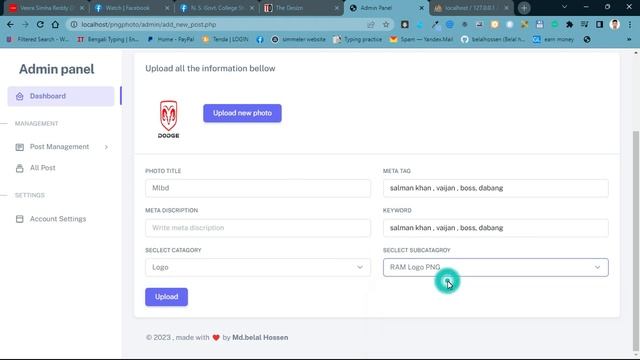Image resolution: width=640 pixels, height=360 pixels.
Task: Focus the Keyword input field
Action: [496, 228]
